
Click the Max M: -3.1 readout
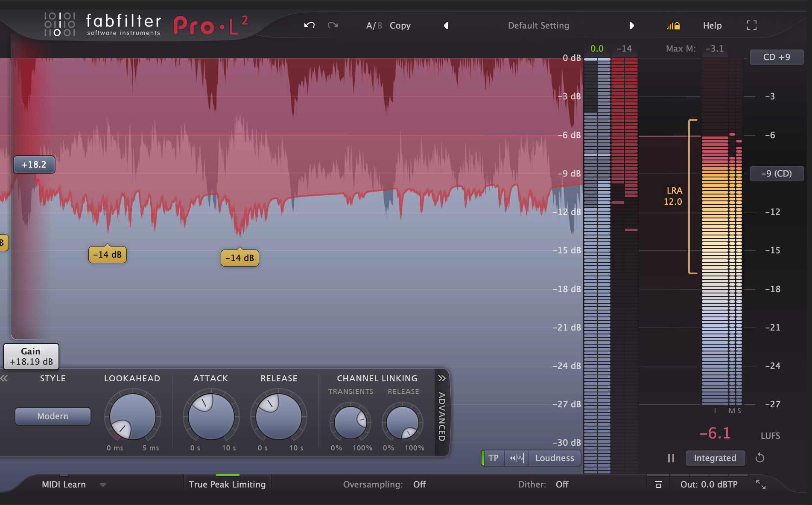tap(695, 49)
